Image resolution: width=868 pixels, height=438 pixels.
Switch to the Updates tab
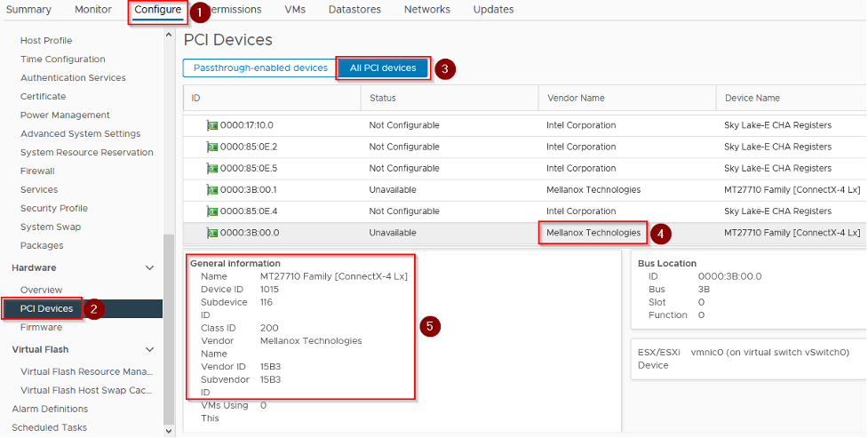tap(493, 10)
